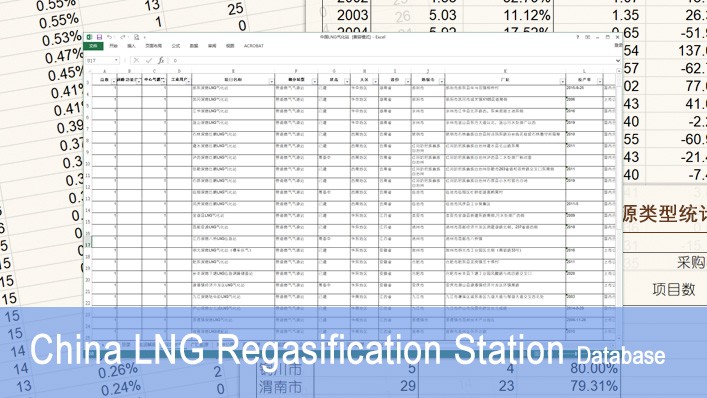Click the Redo arrow icon
Image resolution: width=707 pixels, height=398 pixels.
coord(123,37)
